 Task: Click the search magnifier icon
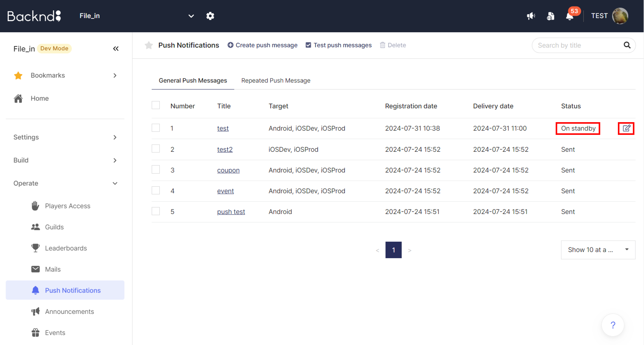(627, 45)
